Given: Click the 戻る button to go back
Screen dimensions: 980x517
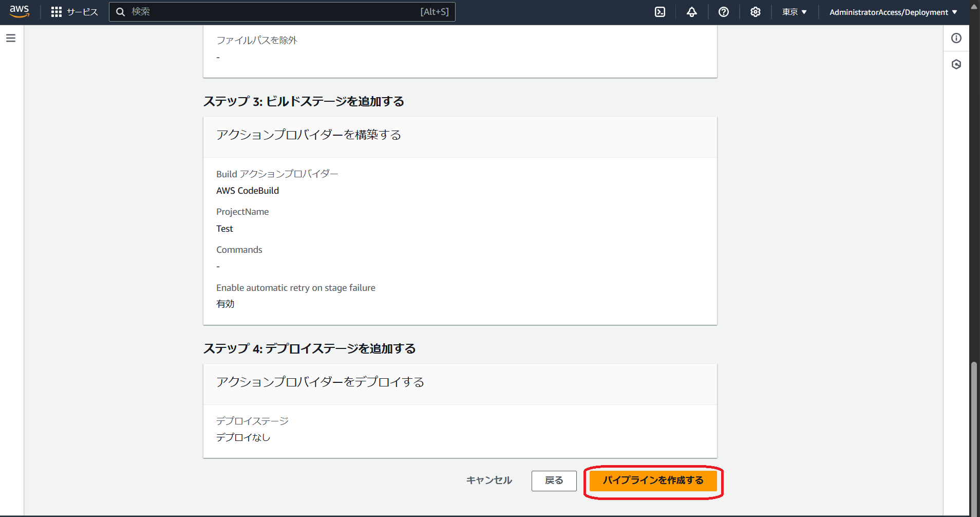Looking at the screenshot, I should pos(554,481).
